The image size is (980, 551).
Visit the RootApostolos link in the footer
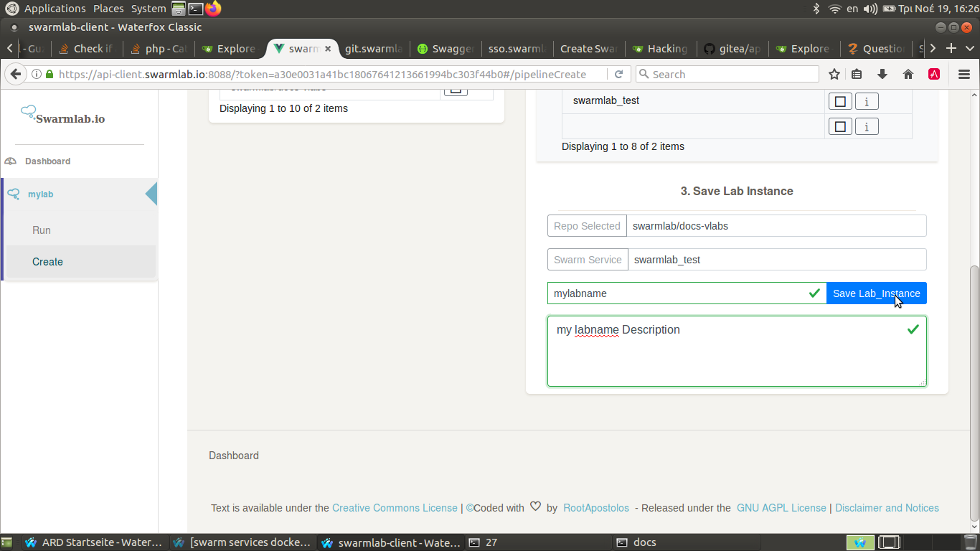click(596, 508)
